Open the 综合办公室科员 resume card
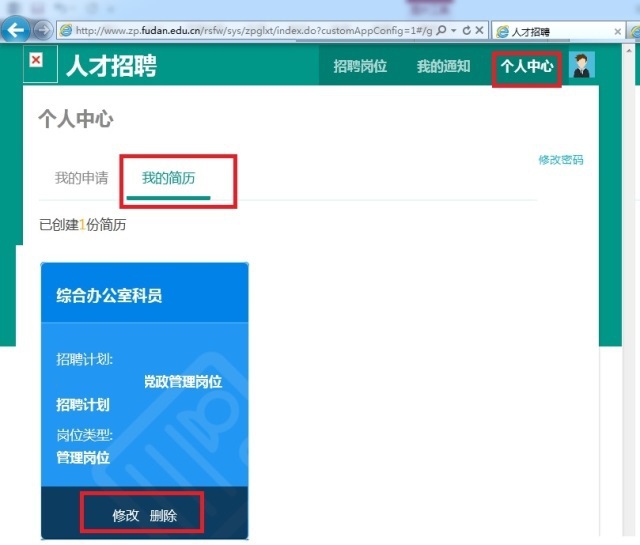640x545 pixels. [x=109, y=296]
